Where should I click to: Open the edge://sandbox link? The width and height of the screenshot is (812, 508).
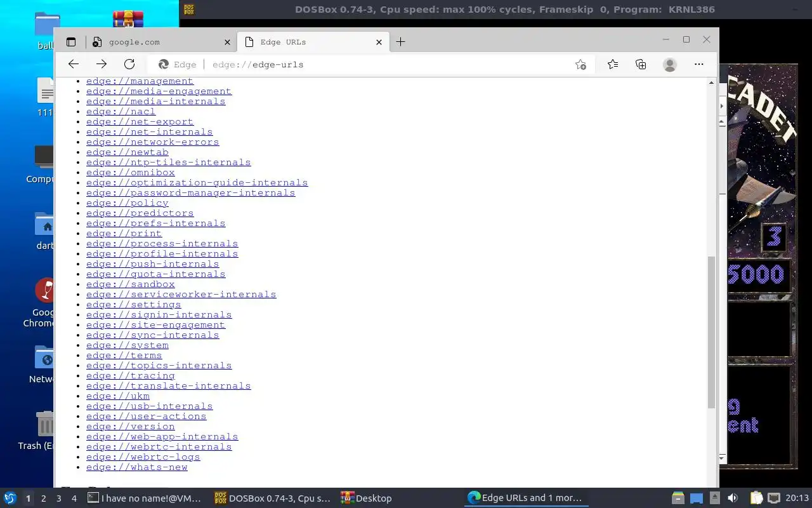[x=130, y=284]
